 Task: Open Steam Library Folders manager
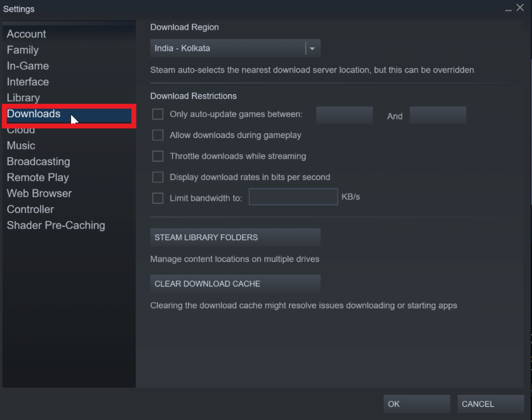click(x=235, y=237)
